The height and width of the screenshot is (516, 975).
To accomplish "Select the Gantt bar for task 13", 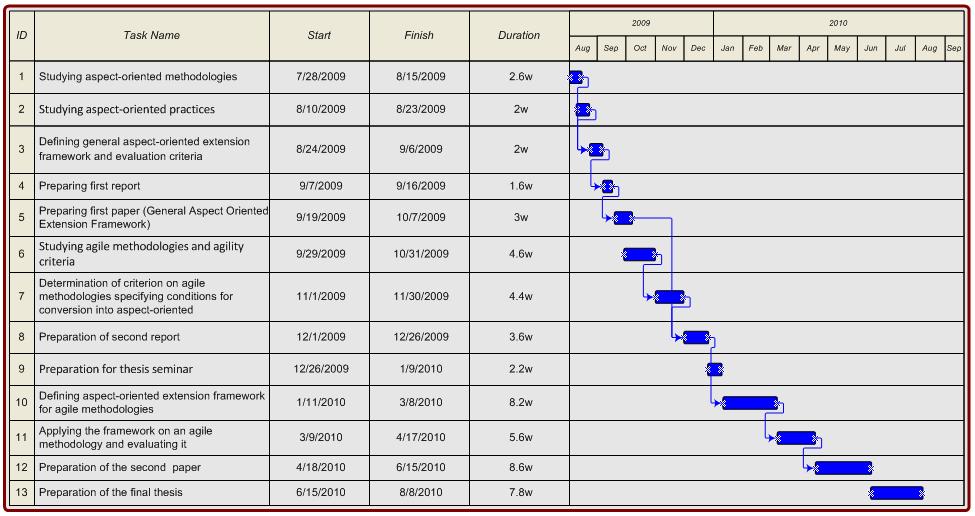I will coord(896,492).
